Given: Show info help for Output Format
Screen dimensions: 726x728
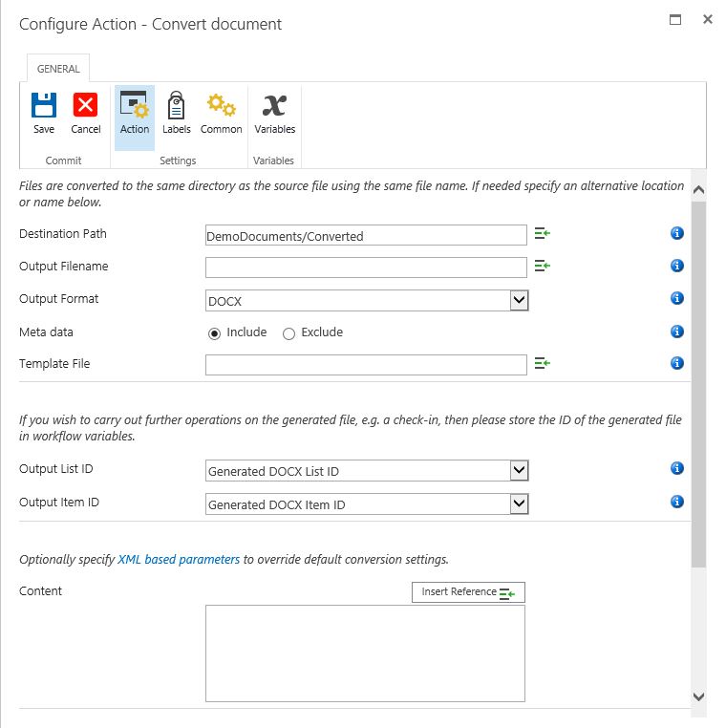Looking at the screenshot, I should tap(676, 299).
